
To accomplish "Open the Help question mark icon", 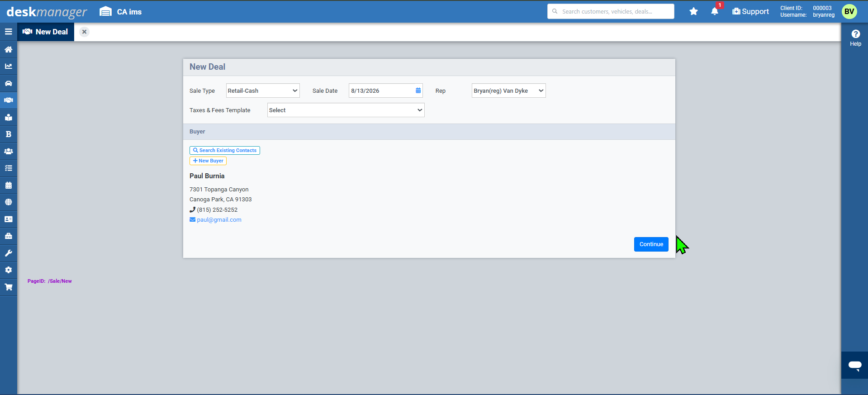I will (855, 34).
